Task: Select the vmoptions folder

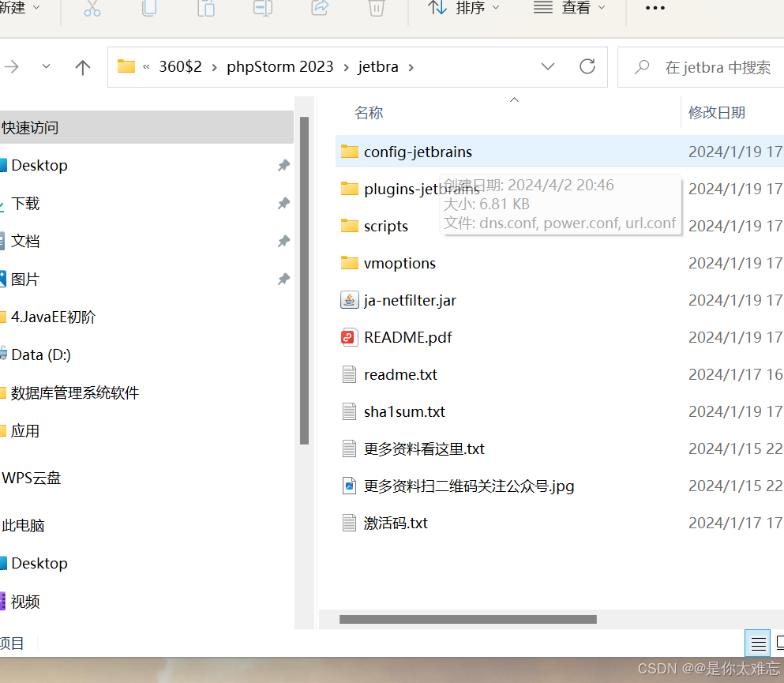Action: [x=400, y=263]
